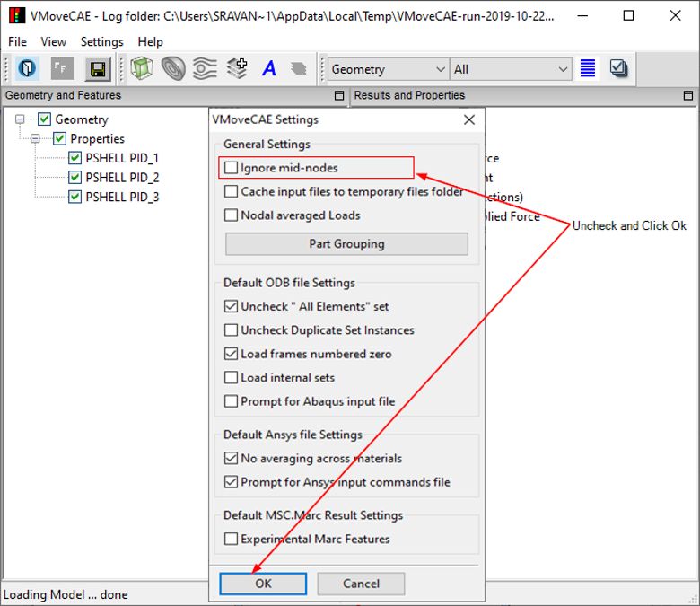Enable Ignore mid-nodes checkbox

(x=231, y=168)
